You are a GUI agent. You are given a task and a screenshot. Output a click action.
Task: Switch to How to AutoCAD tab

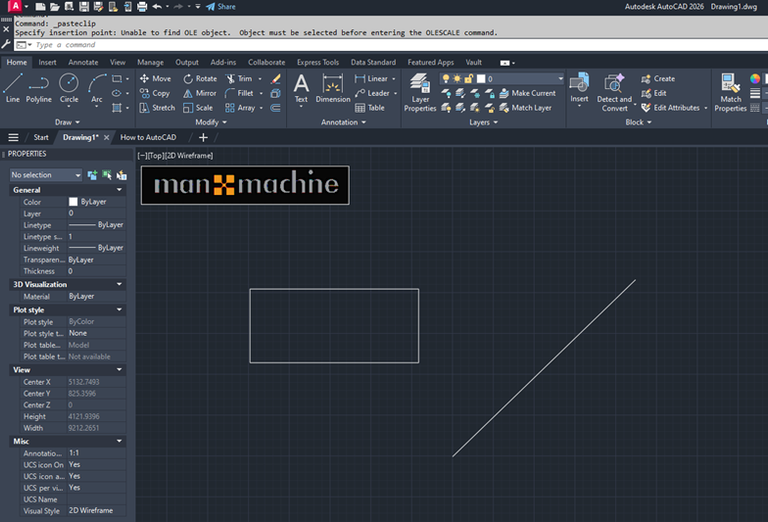click(148, 137)
